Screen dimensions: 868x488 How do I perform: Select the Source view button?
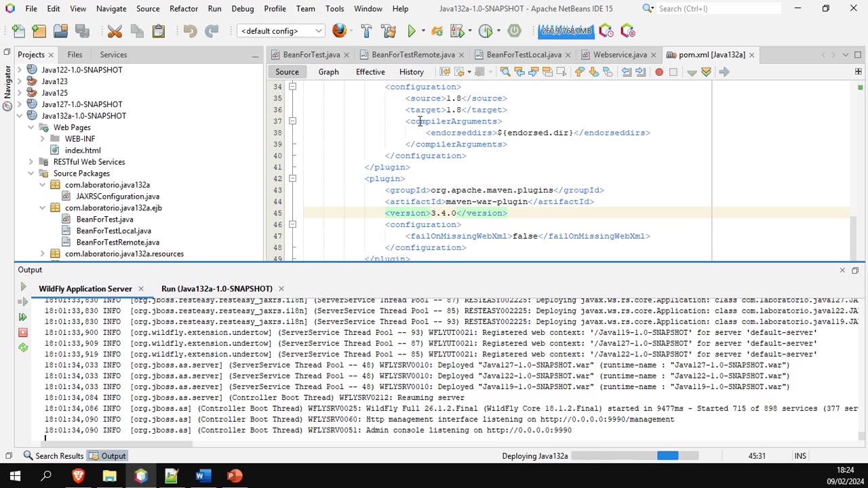(287, 72)
